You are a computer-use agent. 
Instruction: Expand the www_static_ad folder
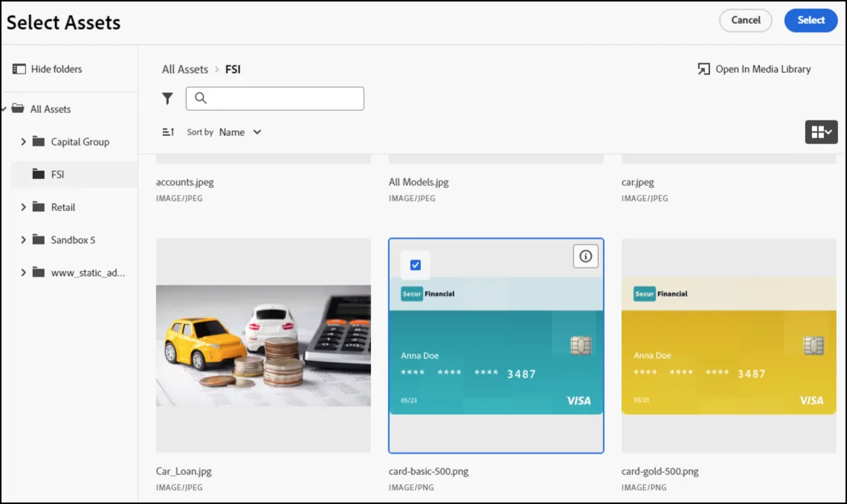tap(23, 272)
